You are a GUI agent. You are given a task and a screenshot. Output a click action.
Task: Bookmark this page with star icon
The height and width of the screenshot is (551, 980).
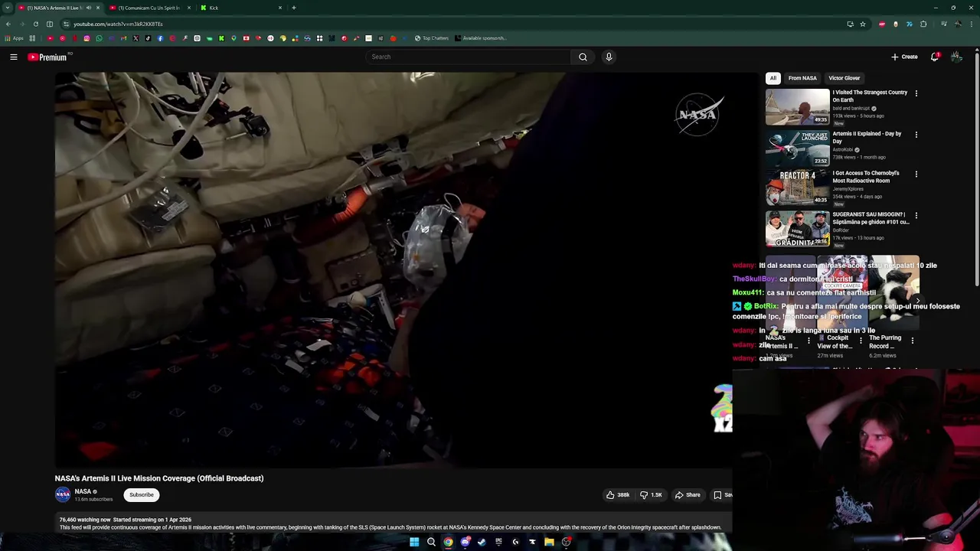[863, 24]
